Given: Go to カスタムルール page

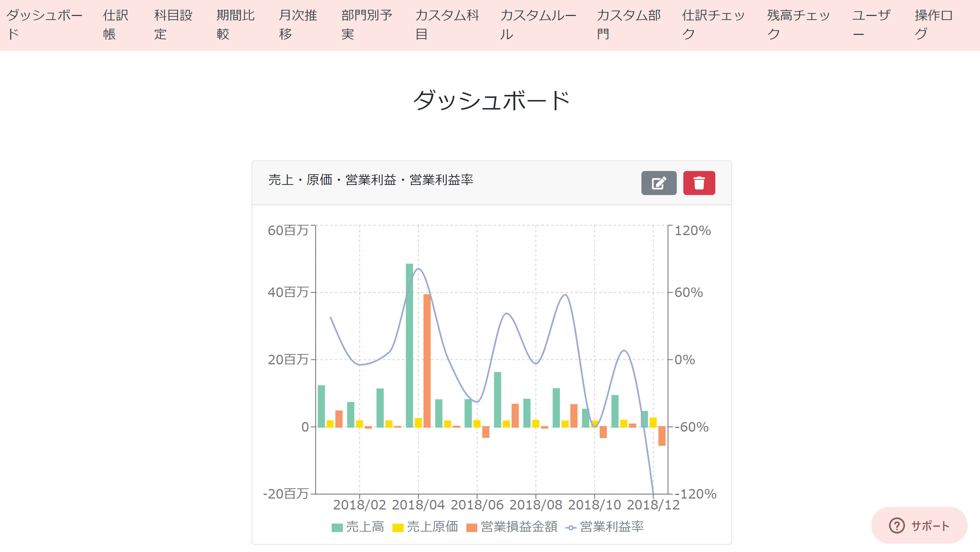Looking at the screenshot, I should (538, 25).
